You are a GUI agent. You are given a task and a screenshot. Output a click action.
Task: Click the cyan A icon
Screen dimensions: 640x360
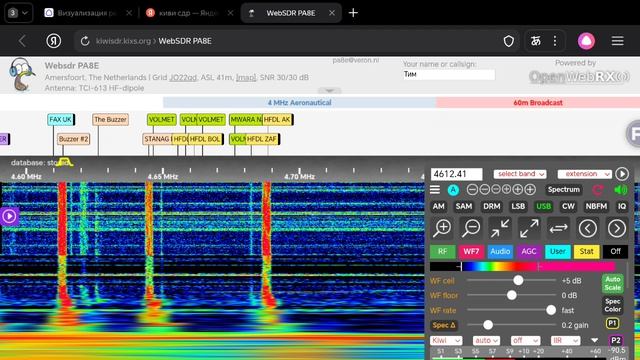[453, 190]
